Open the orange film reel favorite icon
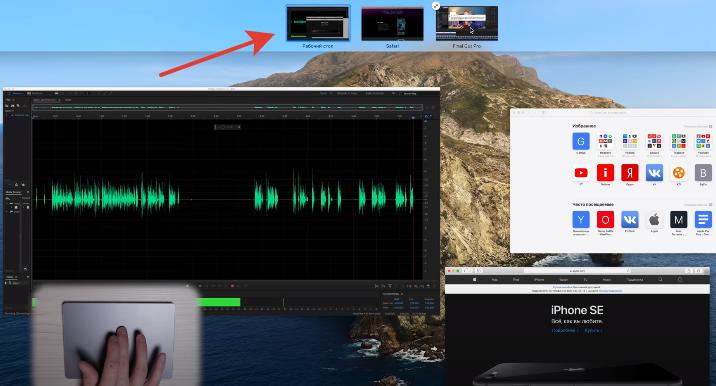716x386 pixels. tap(679, 173)
